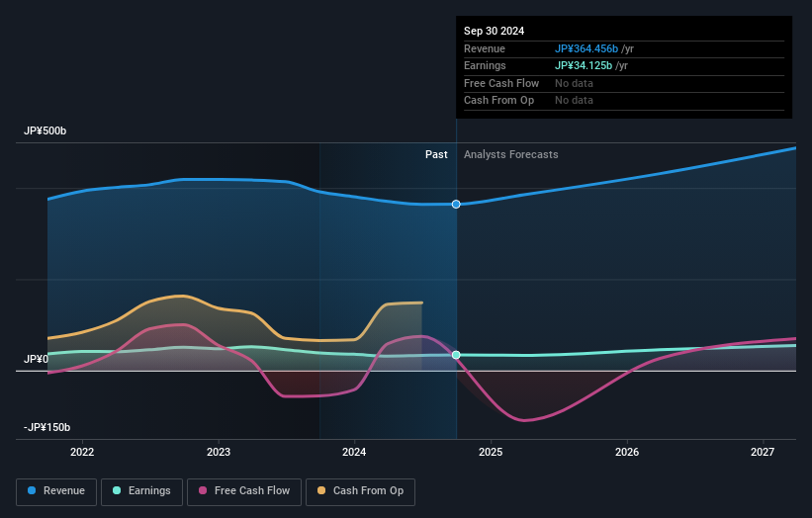Select the earnings data point at Sep 2024

pyautogui.click(x=456, y=355)
